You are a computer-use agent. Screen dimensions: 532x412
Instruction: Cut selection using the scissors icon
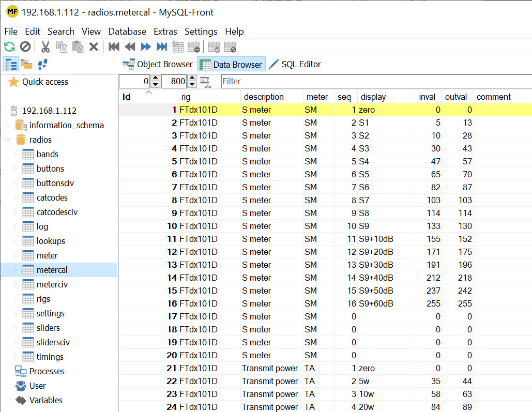44,47
